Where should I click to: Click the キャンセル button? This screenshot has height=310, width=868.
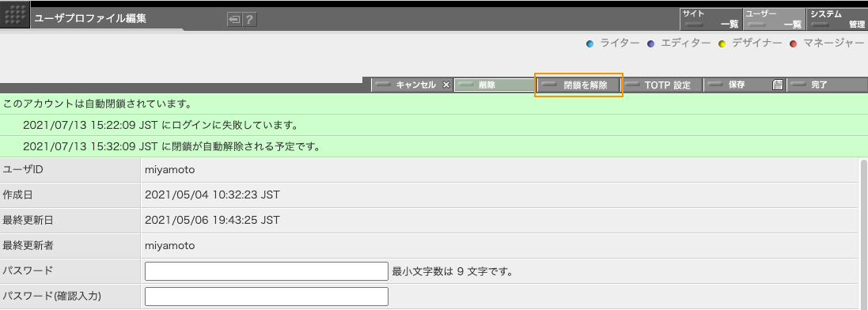tap(412, 85)
